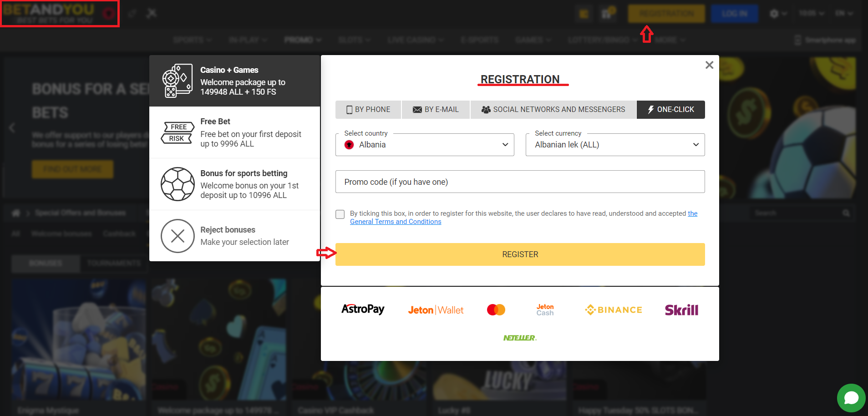Open General Terms and Conditions link
The height and width of the screenshot is (416, 868).
click(396, 222)
